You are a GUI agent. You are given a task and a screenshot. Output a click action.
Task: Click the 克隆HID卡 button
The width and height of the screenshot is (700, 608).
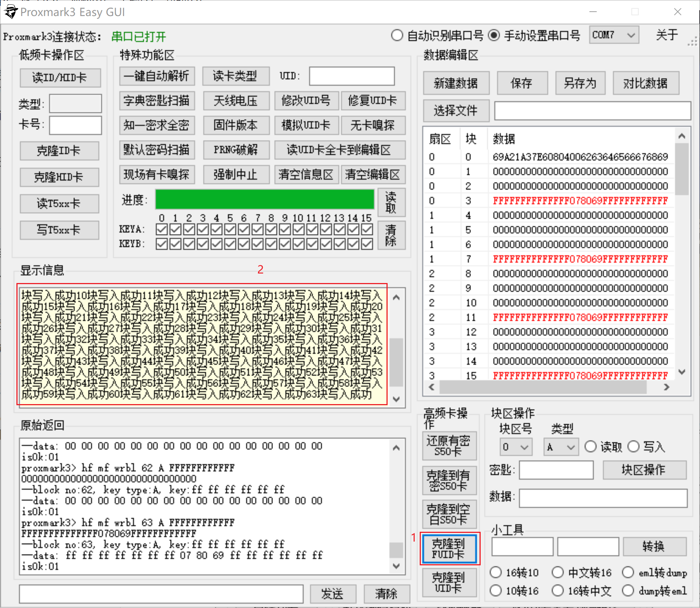coord(59,177)
